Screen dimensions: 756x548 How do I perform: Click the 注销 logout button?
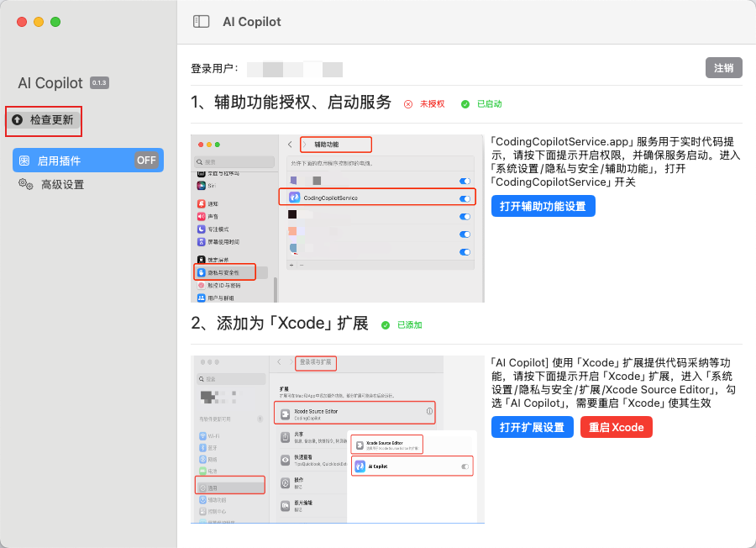(724, 68)
